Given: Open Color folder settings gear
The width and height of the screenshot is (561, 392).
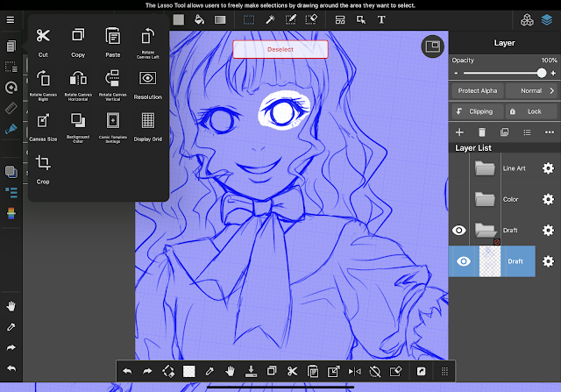Looking at the screenshot, I should tap(548, 199).
